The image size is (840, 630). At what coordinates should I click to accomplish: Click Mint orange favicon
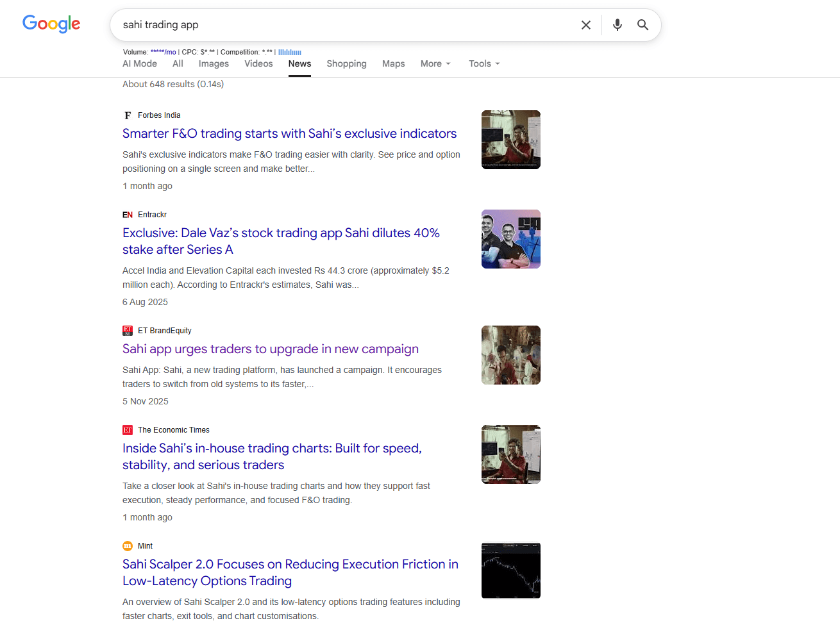coord(128,546)
